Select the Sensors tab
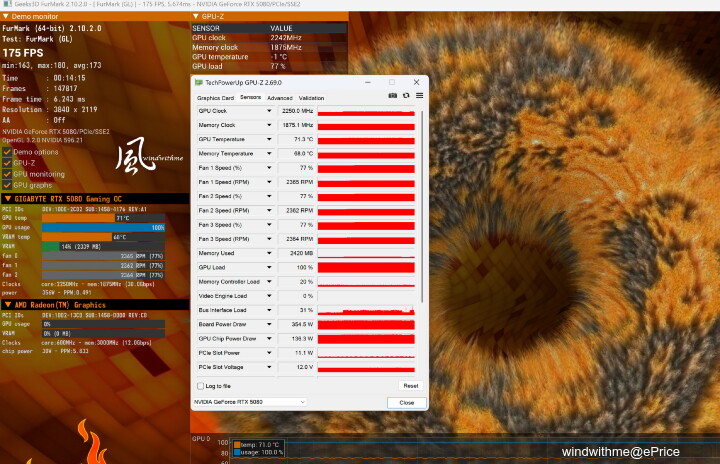 coord(250,97)
